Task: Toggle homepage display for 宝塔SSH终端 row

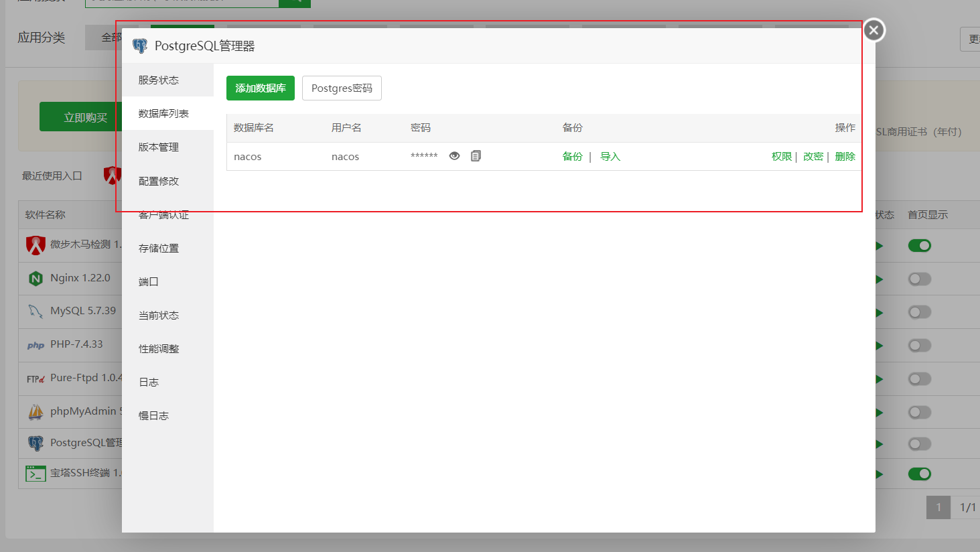Action: [920, 474]
